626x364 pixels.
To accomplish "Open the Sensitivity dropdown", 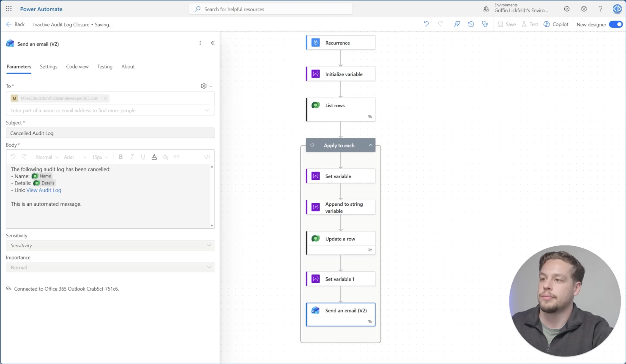I will pyautogui.click(x=110, y=245).
